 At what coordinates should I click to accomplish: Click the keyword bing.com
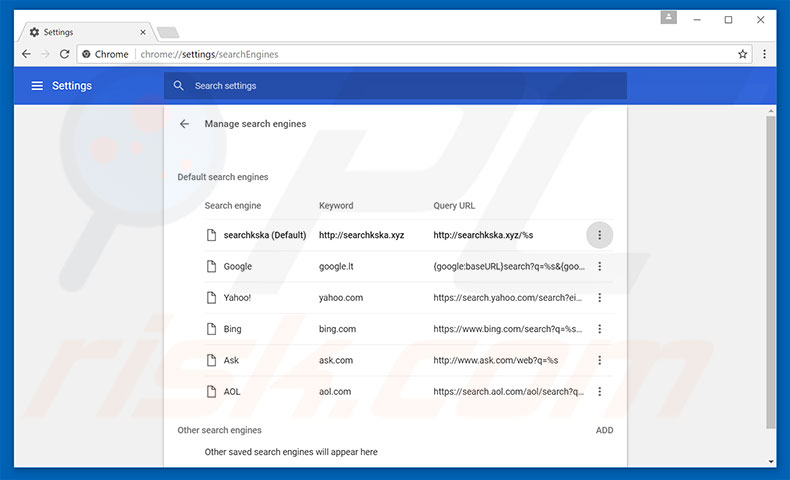coord(338,329)
